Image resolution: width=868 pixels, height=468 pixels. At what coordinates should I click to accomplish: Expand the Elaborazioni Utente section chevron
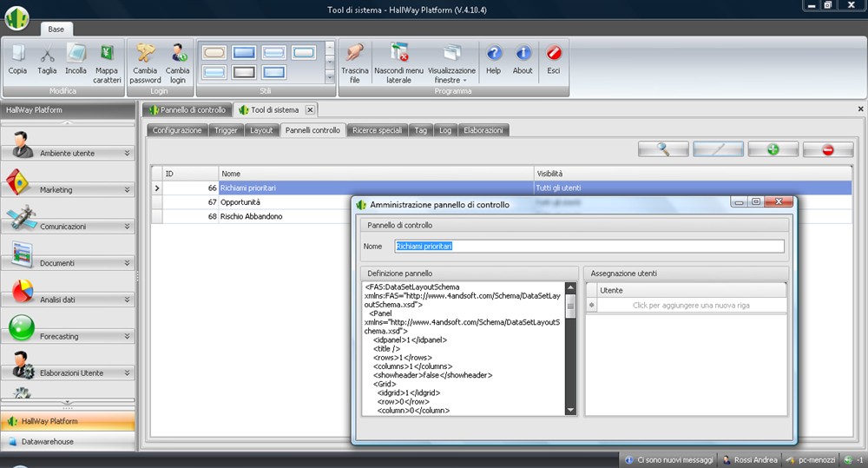(127, 372)
